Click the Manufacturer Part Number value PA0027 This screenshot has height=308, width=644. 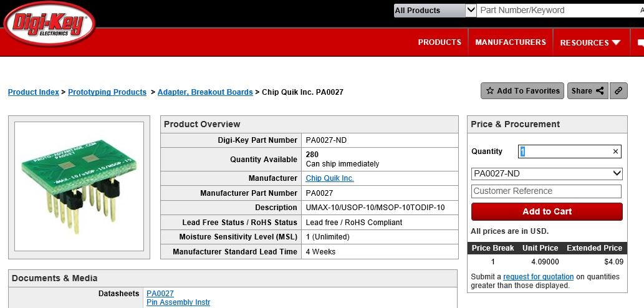coord(319,193)
